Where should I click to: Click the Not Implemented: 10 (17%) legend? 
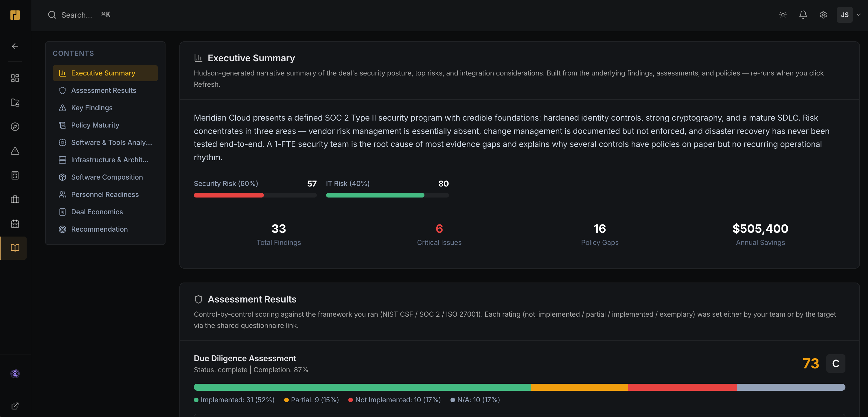click(395, 400)
